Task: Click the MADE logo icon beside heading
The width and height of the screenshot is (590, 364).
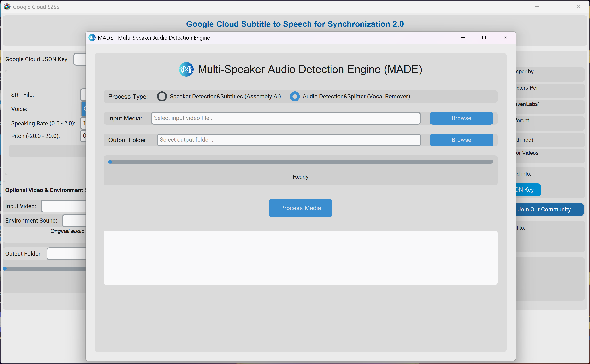Action: click(x=186, y=70)
